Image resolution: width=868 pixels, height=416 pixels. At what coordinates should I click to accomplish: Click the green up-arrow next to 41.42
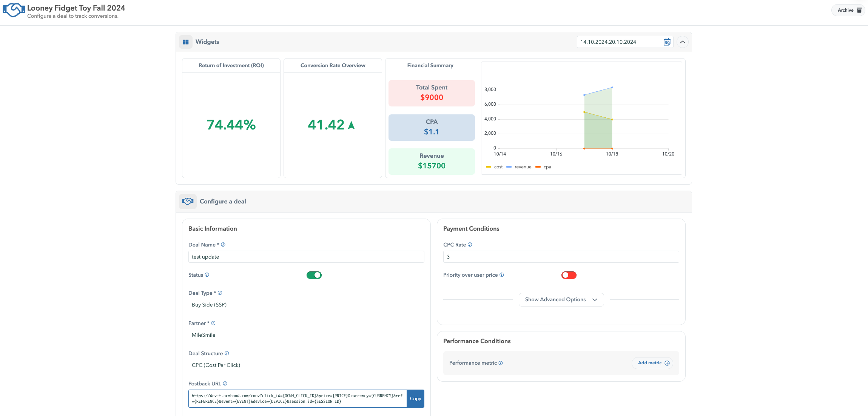click(352, 125)
